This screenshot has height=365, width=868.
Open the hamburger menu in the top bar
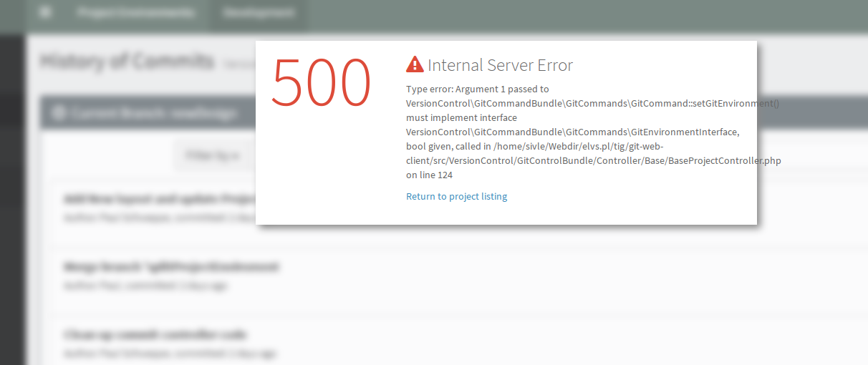click(x=45, y=13)
